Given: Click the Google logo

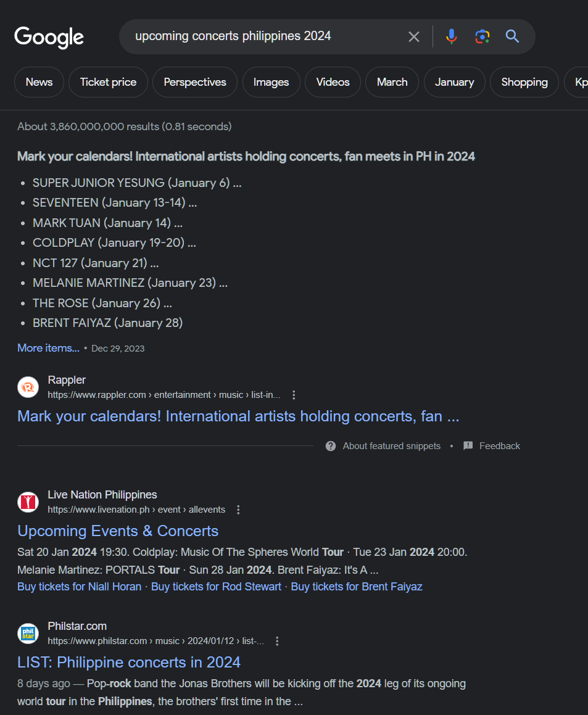Looking at the screenshot, I should pyautogui.click(x=49, y=37).
